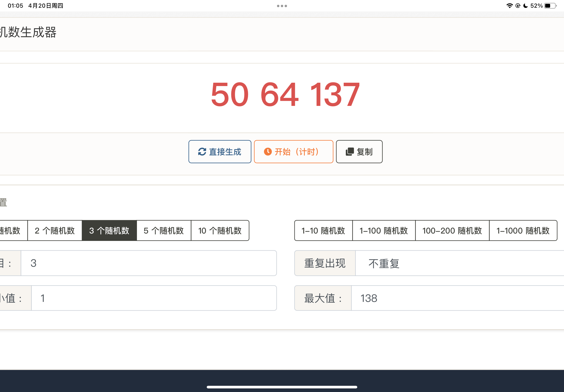
Task: Tap the Wi-Fi status icon
Action: tap(510, 6)
